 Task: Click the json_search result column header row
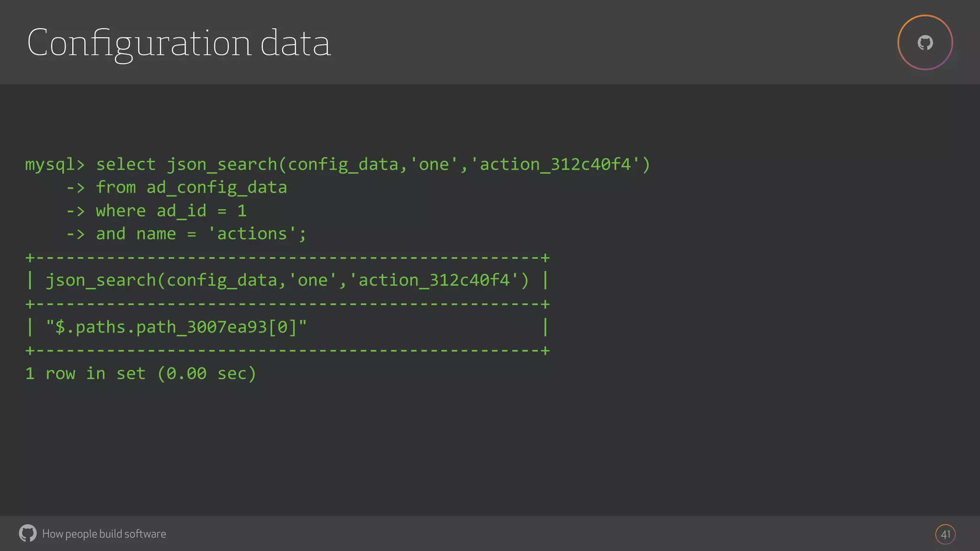pyautogui.click(x=287, y=280)
